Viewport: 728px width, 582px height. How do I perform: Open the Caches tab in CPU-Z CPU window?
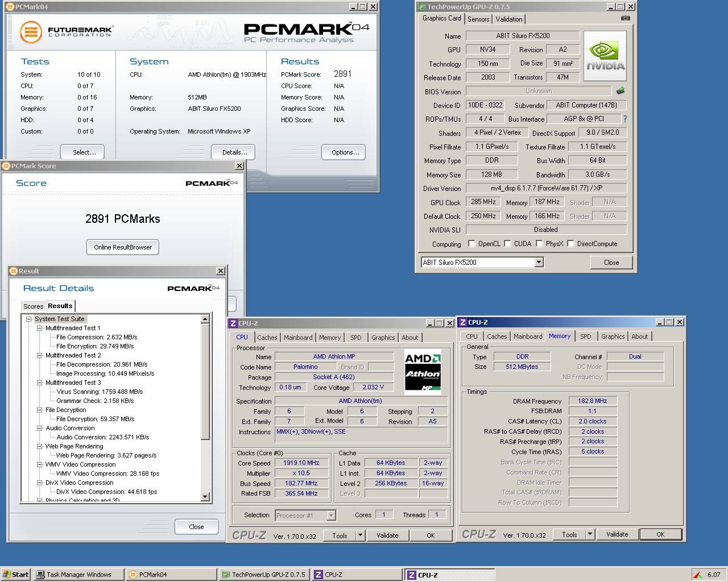[x=267, y=338]
